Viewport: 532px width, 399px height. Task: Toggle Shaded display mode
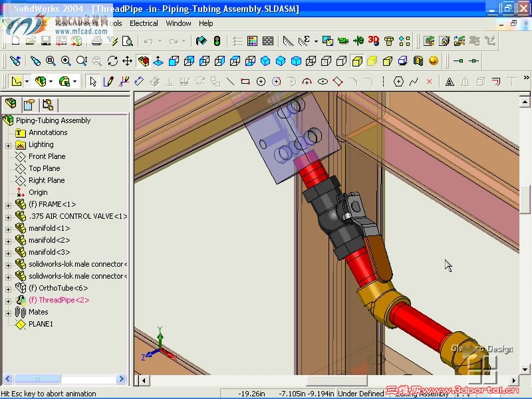pyautogui.click(x=372, y=61)
